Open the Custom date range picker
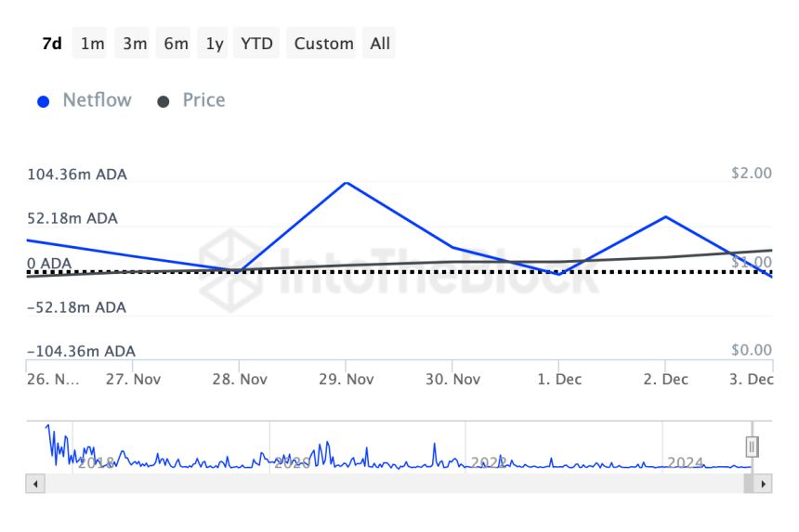Viewport: 799px width, 532px height. 323,44
